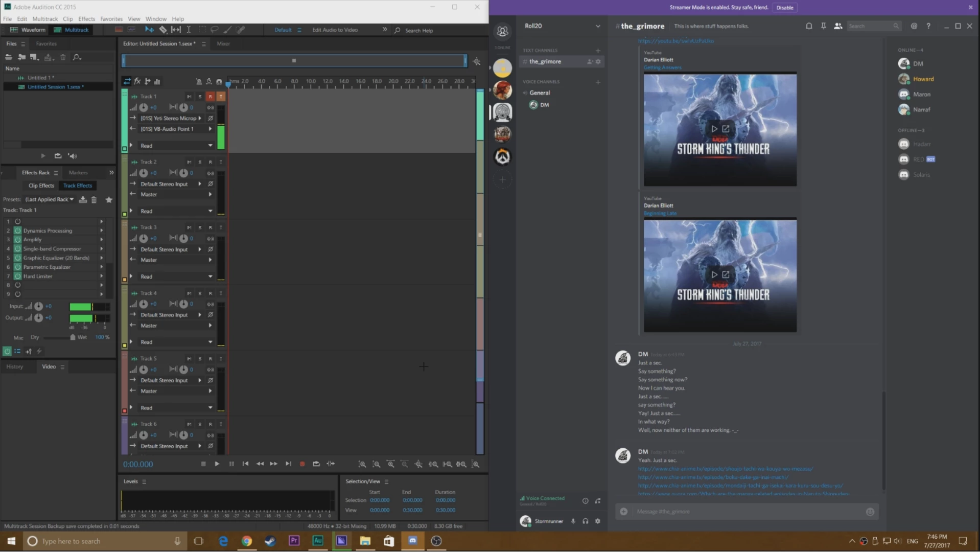
Task: Save effects rack preset icon
Action: click(83, 200)
